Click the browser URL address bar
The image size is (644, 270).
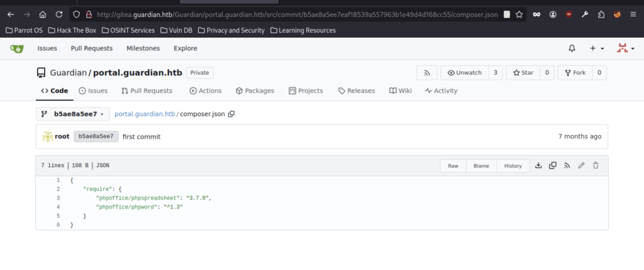289,14
